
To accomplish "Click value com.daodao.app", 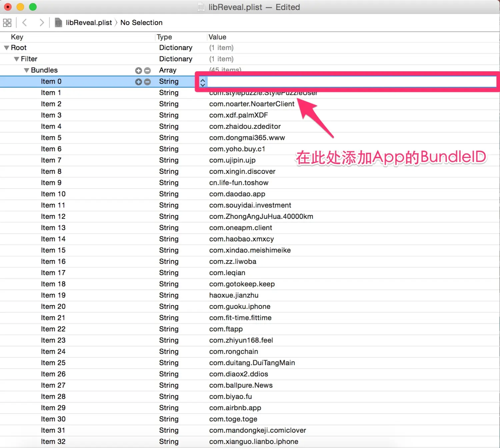I will point(237,194).
